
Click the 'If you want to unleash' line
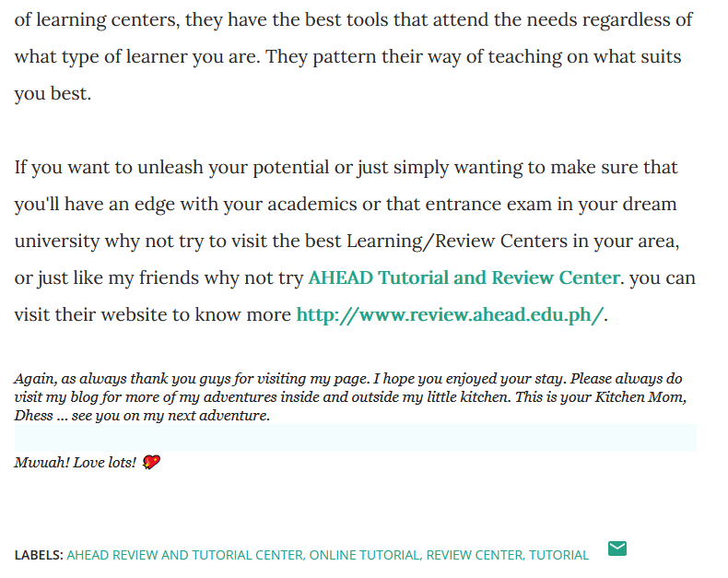[x=346, y=167]
